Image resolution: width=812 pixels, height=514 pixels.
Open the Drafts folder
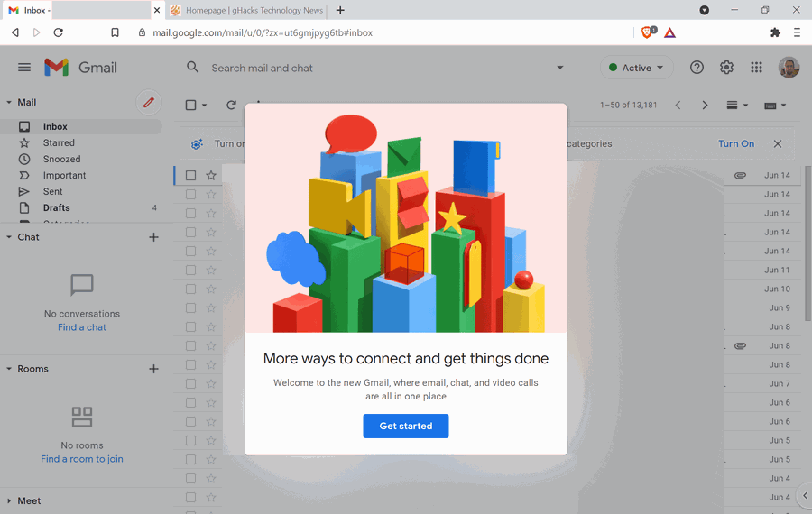(56, 208)
